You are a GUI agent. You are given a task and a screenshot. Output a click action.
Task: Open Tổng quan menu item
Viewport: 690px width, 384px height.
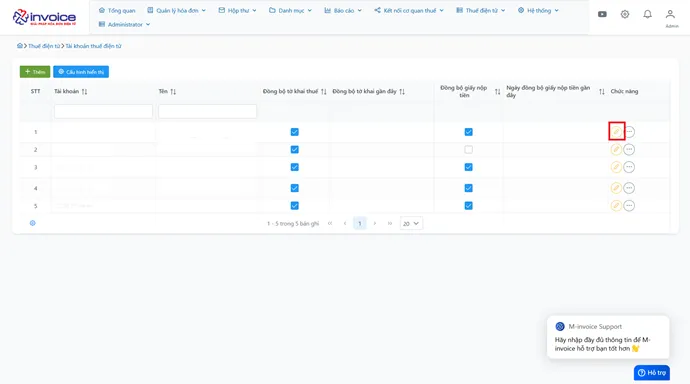[117, 10]
